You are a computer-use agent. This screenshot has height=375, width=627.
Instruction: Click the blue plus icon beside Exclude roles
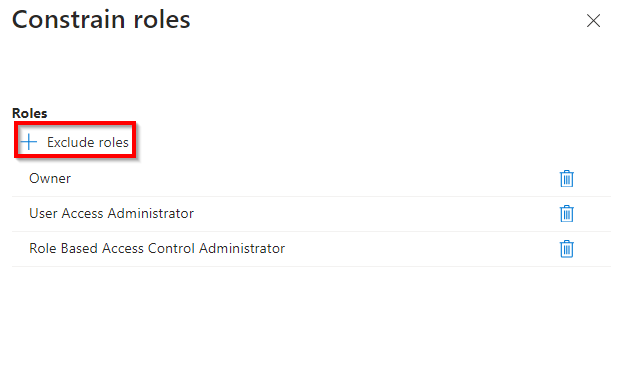29,142
